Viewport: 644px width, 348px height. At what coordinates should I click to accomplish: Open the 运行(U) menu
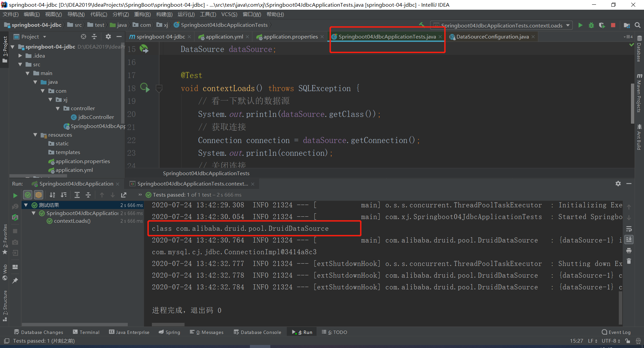tap(186, 14)
